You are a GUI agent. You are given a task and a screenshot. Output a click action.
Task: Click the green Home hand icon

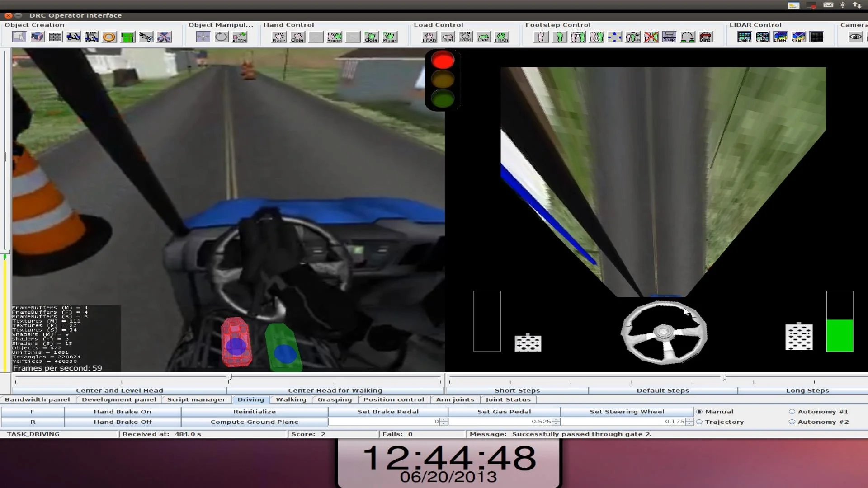tap(335, 37)
